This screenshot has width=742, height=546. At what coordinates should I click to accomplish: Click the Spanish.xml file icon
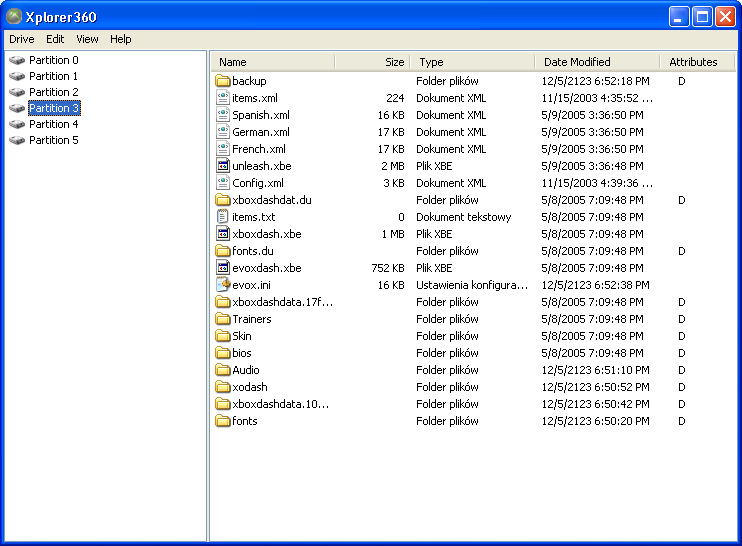click(x=222, y=115)
